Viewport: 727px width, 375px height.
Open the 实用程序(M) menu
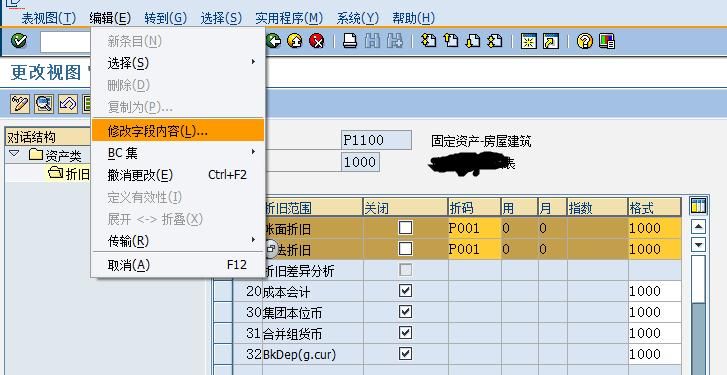coord(289,18)
